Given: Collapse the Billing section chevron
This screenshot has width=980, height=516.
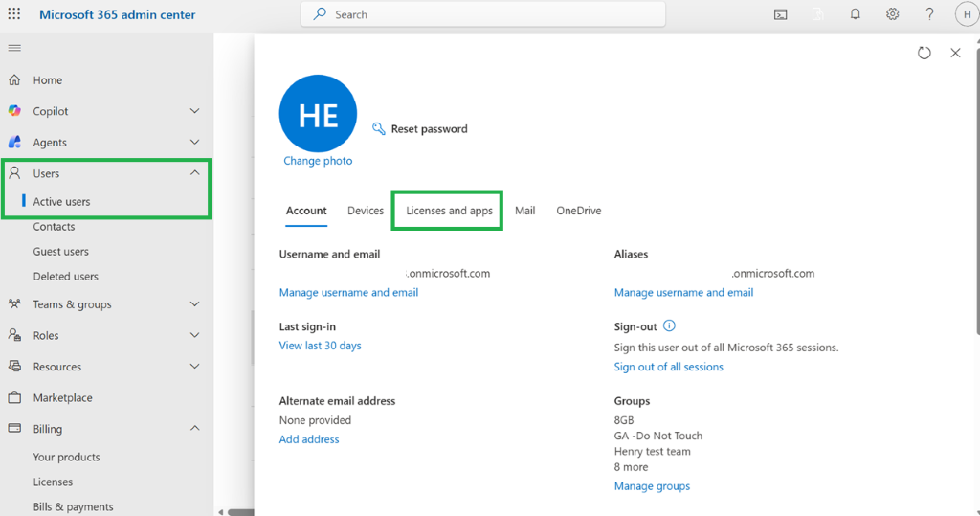Looking at the screenshot, I should [194, 429].
